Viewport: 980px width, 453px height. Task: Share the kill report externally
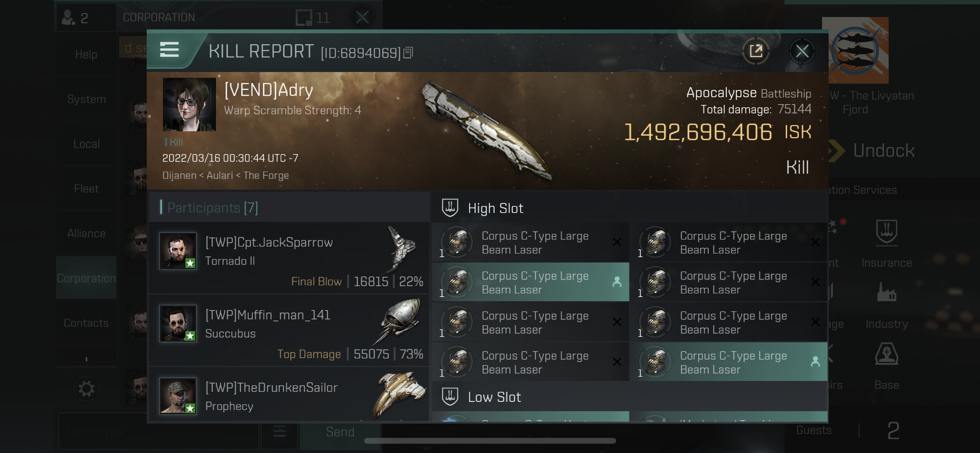point(756,51)
